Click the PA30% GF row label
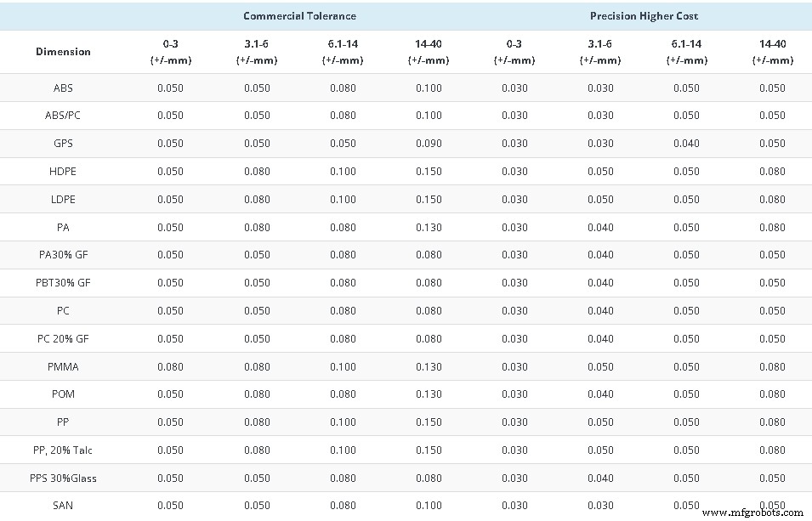The image size is (812, 521). click(63, 254)
